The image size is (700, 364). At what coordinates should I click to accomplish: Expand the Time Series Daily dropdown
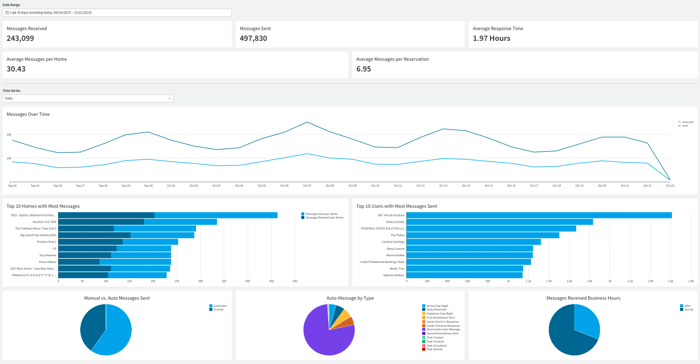point(88,98)
